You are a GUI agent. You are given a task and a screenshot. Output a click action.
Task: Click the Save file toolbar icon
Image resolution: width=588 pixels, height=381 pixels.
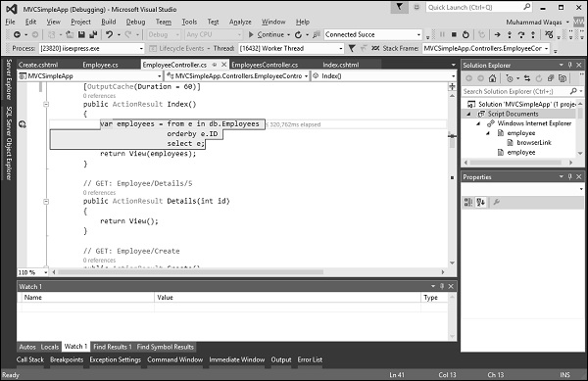pyautogui.click(x=81, y=34)
